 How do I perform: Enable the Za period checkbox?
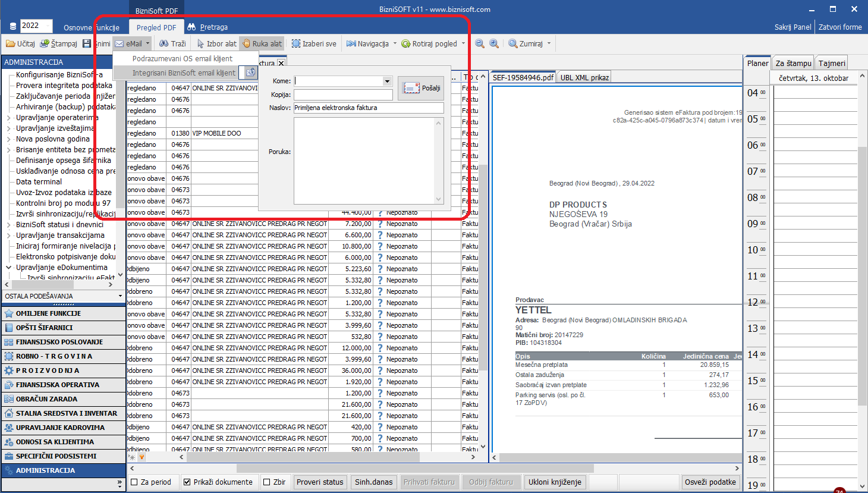pyautogui.click(x=134, y=482)
